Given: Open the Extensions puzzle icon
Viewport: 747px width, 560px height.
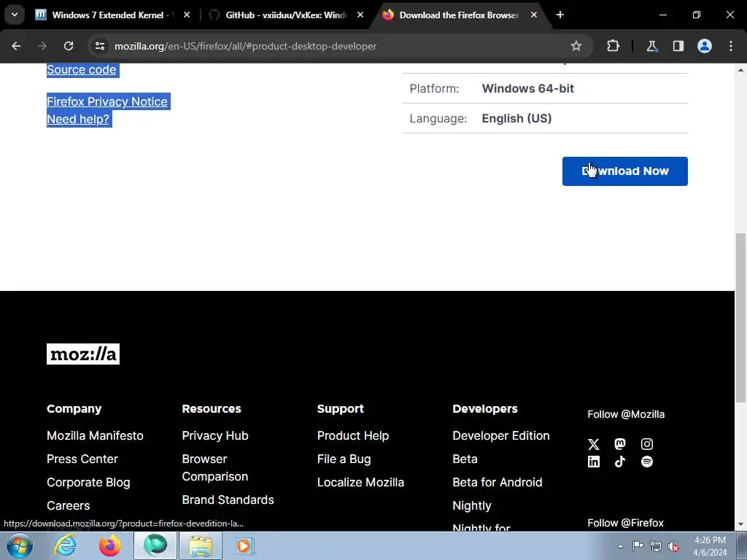Looking at the screenshot, I should click(613, 46).
